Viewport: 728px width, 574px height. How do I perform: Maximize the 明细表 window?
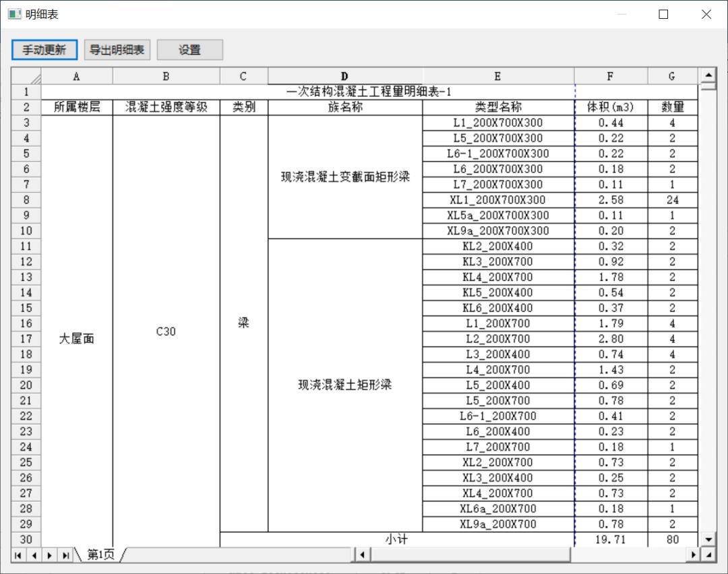pyautogui.click(x=663, y=14)
